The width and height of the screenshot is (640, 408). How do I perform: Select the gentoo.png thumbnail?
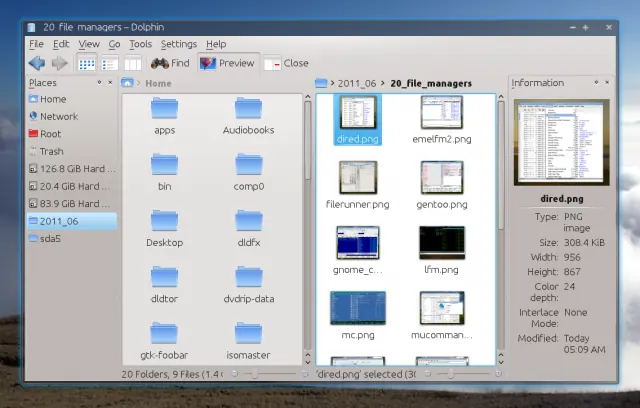pos(442,185)
